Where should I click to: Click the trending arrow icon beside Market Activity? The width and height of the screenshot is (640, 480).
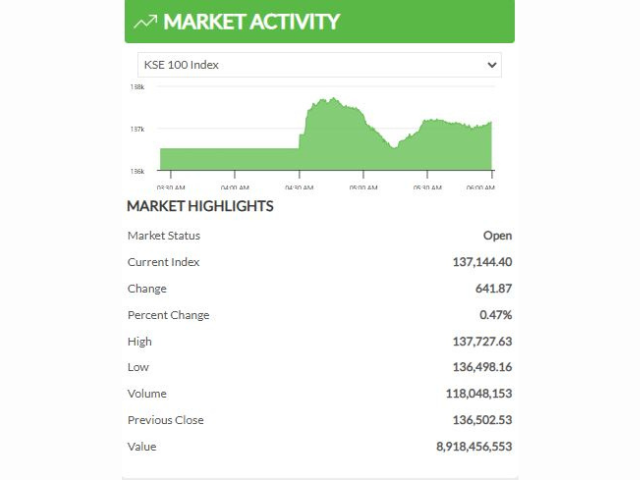pyautogui.click(x=145, y=22)
